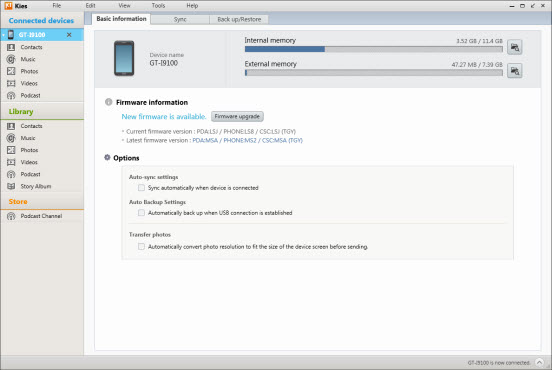This screenshot has height=370, width=552.
Task: Click the Options gear icon
Action: coord(107,157)
